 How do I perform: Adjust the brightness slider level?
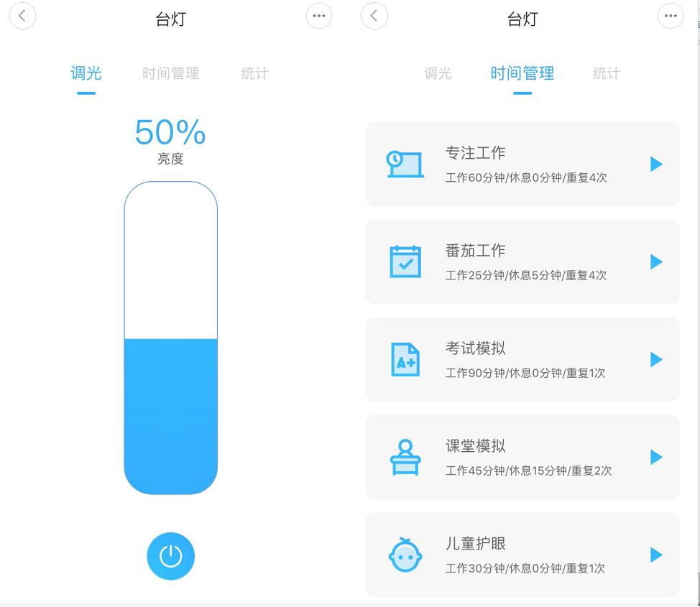tap(170, 338)
